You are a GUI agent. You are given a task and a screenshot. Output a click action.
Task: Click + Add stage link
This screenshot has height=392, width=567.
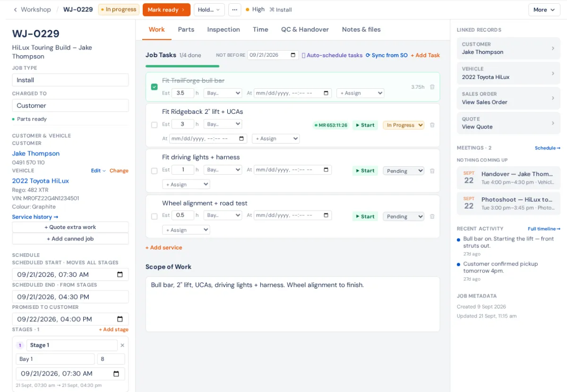113,330
